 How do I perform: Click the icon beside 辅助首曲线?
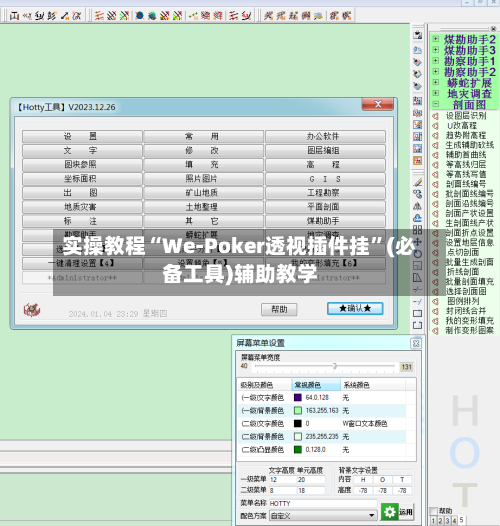pos(435,155)
